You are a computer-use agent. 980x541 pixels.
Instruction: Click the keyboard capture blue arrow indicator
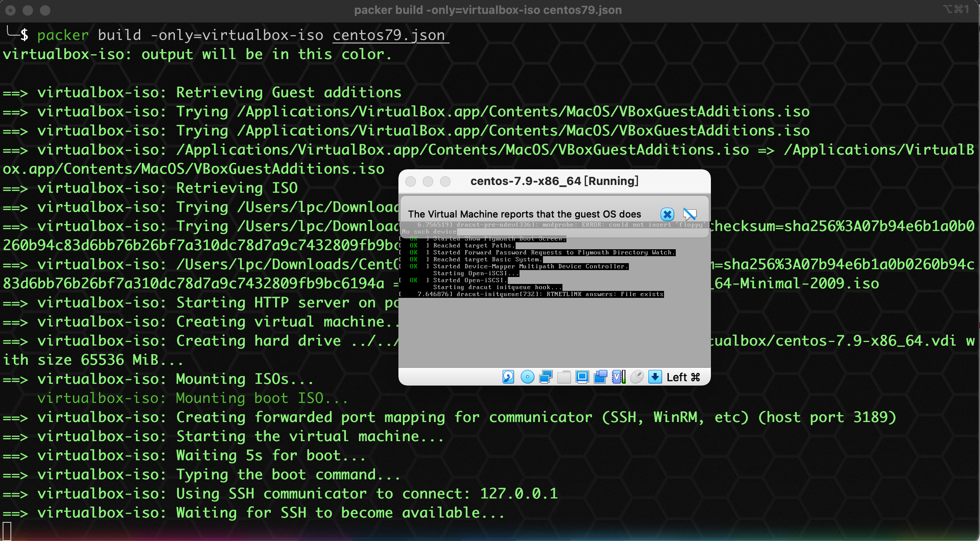[655, 377]
